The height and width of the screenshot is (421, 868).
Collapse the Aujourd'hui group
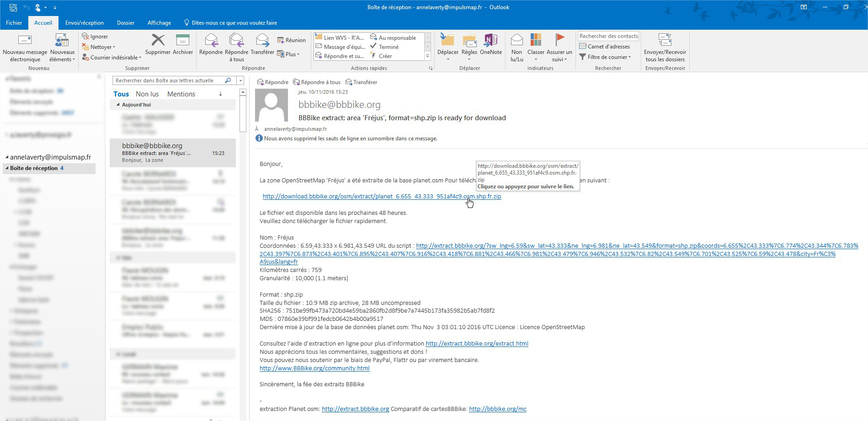click(118, 105)
